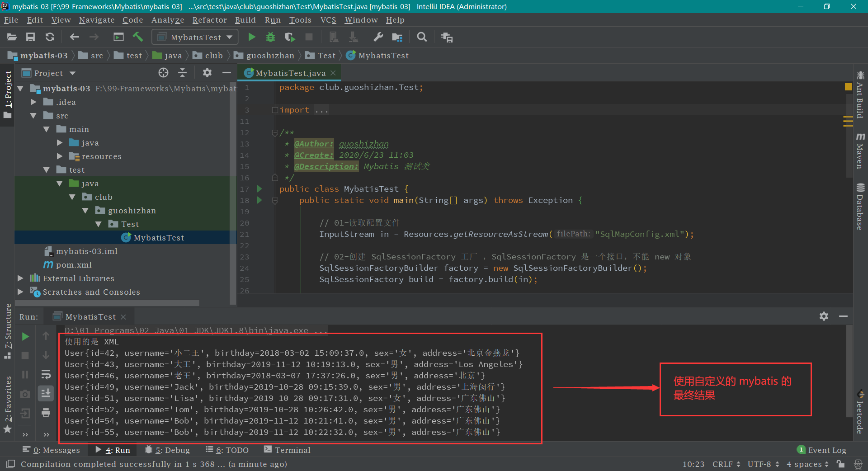Image resolution: width=868 pixels, height=471 pixels.
Task: Toggle the Project tool window sidebar tab
Action: [x=8, y=89]
